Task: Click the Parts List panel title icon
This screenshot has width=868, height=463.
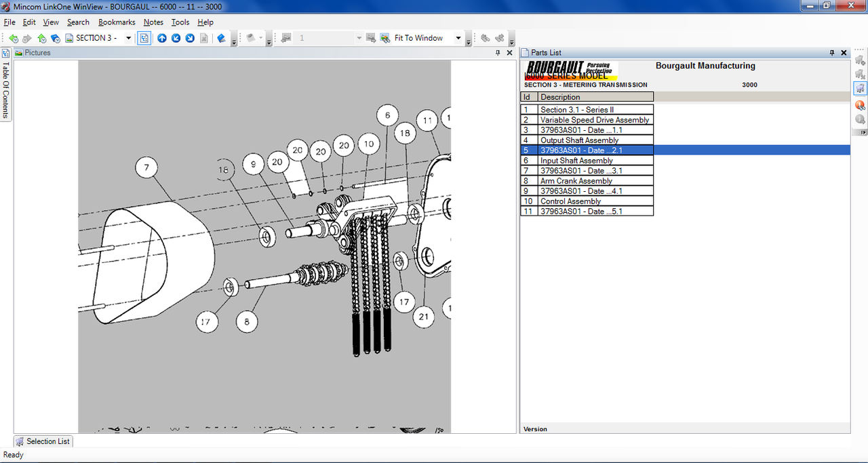Action: 525,53
